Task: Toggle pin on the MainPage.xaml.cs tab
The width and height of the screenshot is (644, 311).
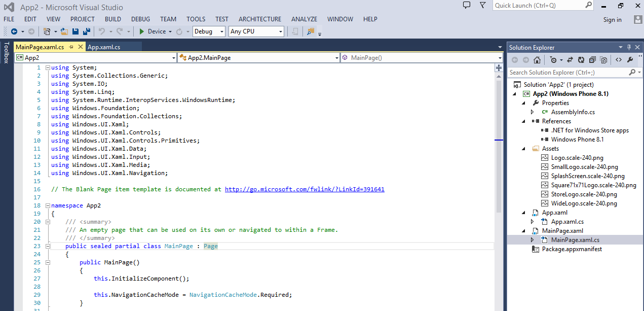Action: tap(71, 47)
